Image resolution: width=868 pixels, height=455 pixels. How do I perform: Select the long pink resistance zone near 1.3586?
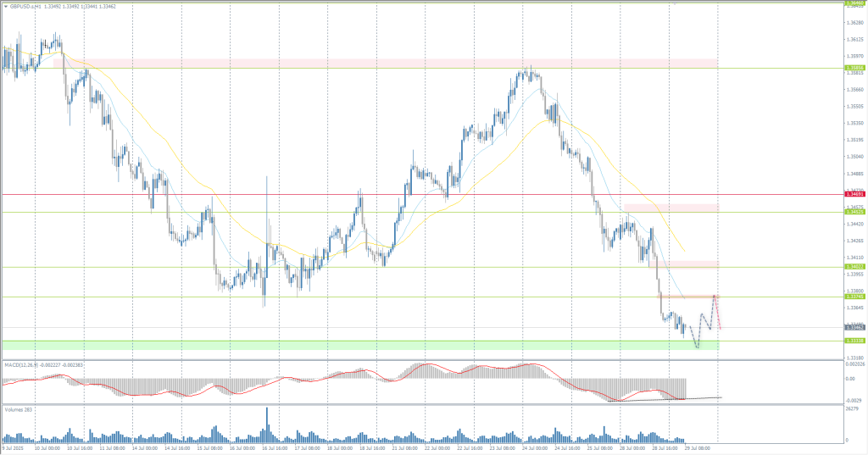[381, 63]
